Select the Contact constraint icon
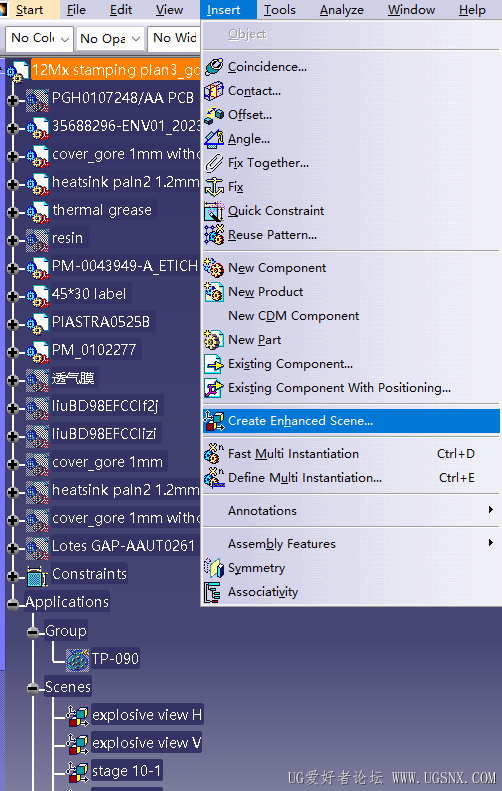 (214, 91)
